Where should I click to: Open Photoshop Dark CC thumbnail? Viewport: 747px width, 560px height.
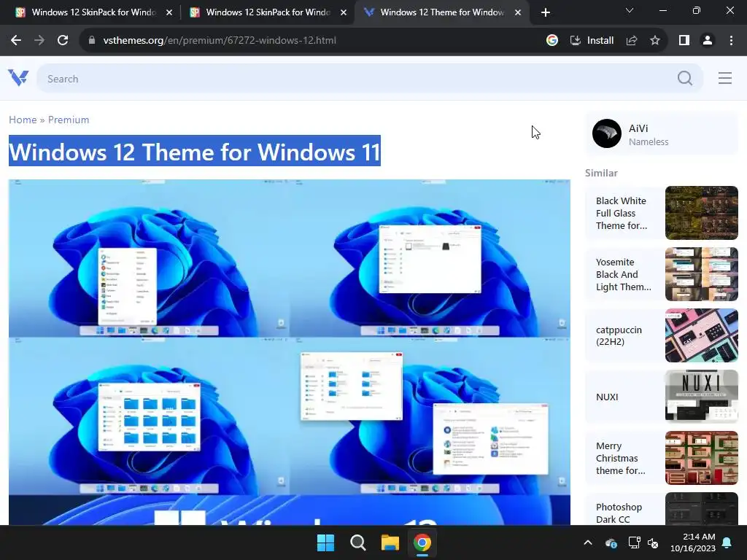(701, 508)
